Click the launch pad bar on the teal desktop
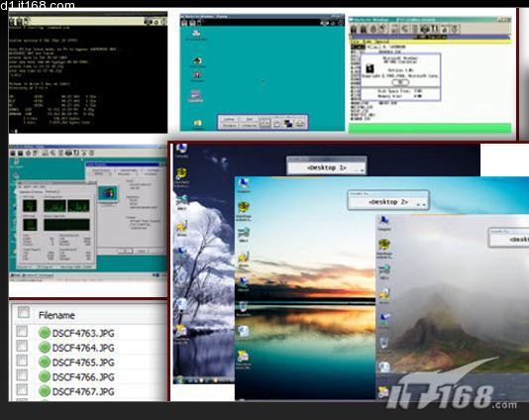Screen dimensions: 529x420 pyautogui.click(x=263, y=122)
